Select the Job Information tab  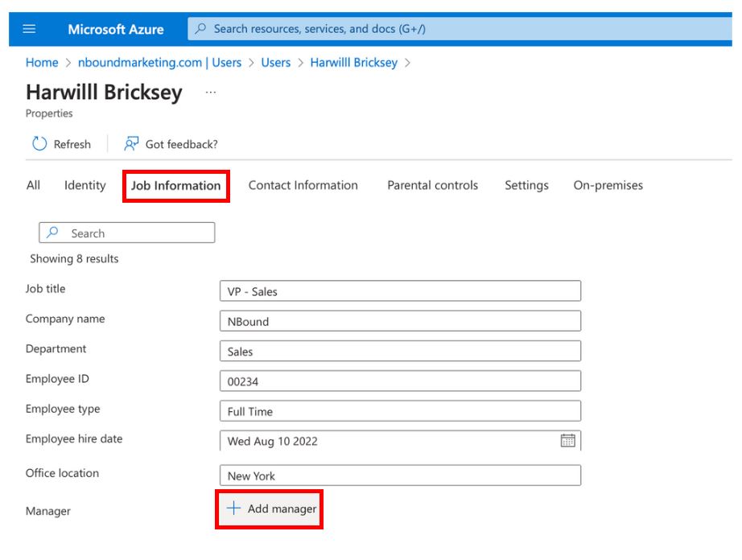175,186
